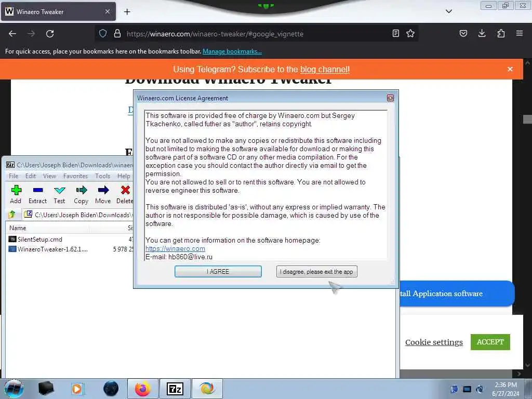Click the green ACCEPT cookies button
Screen dimensions: 532x399
tap(490, 342)
